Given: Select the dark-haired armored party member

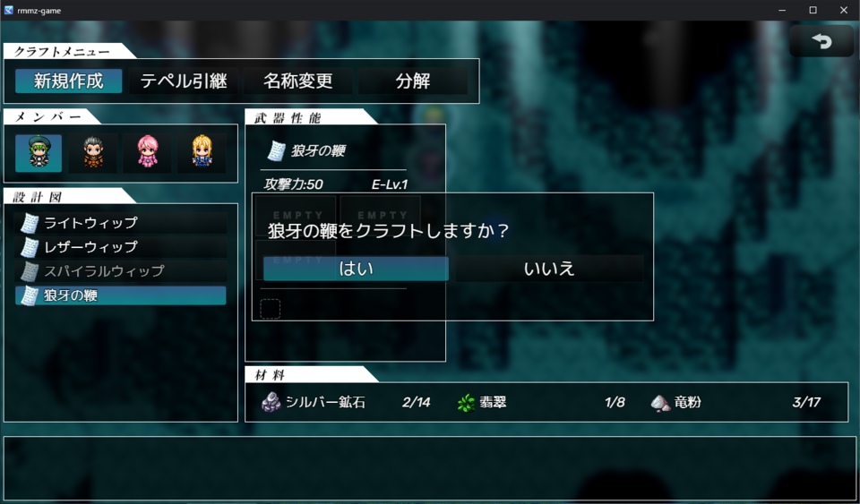Looking at the screenshot, I should tap(93, 153).
